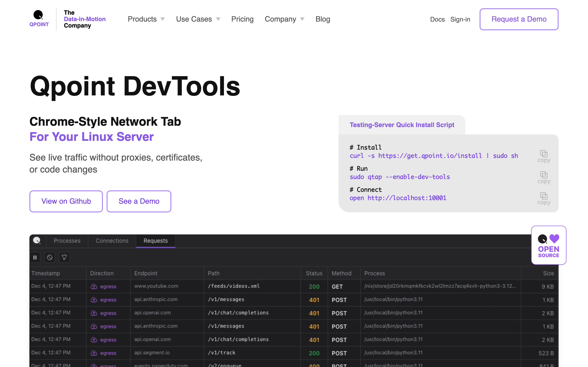Copy the open localhost connect command
This screenshot has width=588, height=367.
click(543, 198)
